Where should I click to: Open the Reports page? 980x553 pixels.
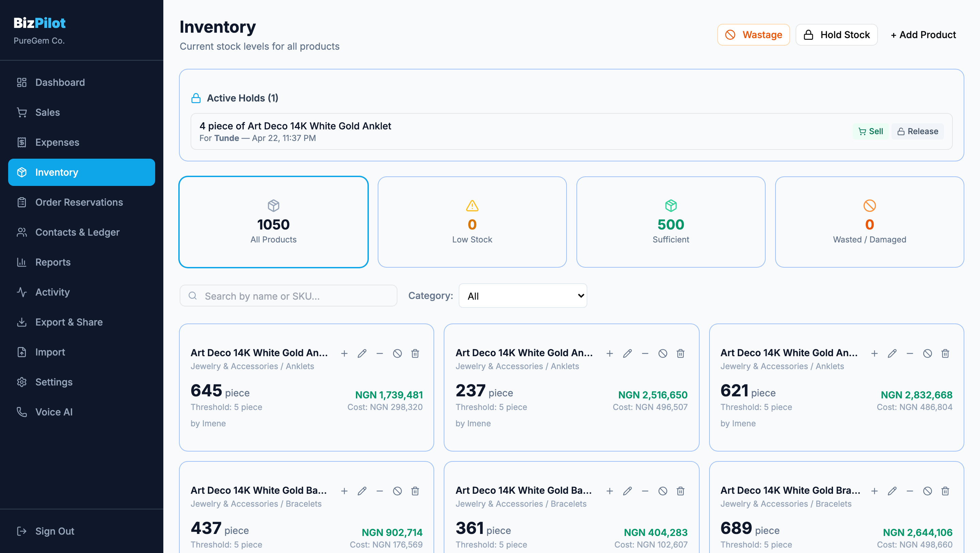pos(81,262)
